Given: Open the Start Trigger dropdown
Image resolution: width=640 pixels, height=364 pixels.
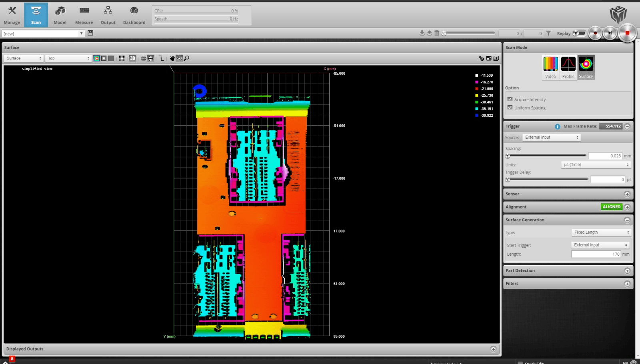Looking at the screenshot, I should [600, 245].
